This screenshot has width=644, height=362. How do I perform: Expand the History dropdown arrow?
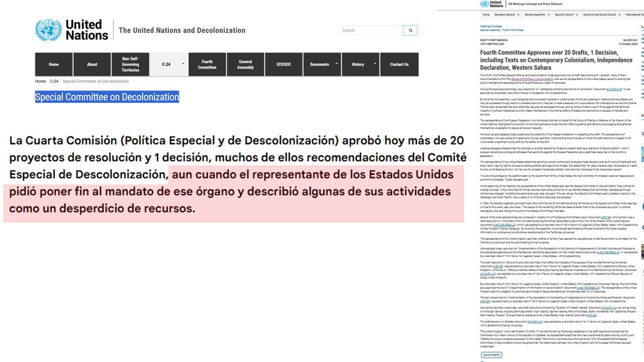coord(375,63)
